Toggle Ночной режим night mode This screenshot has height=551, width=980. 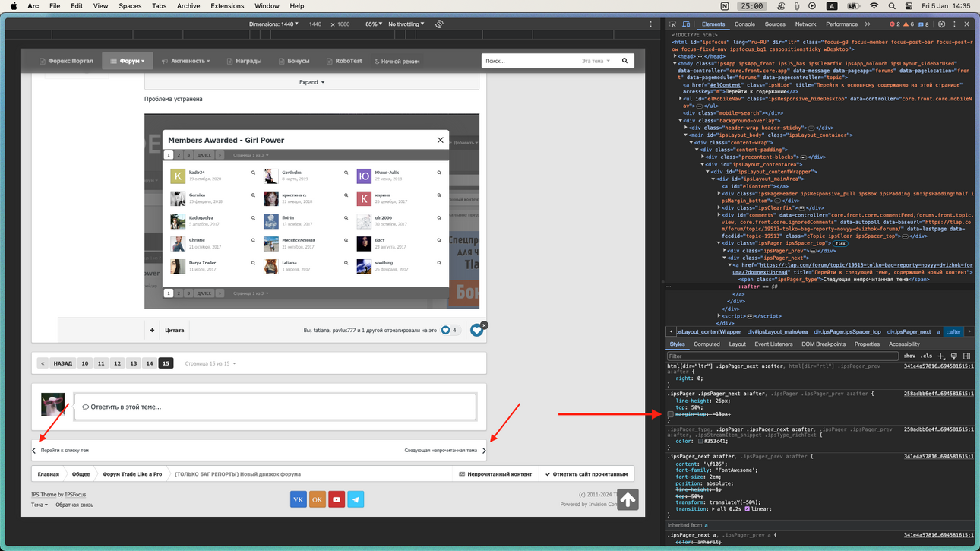(x=397, y=61)
